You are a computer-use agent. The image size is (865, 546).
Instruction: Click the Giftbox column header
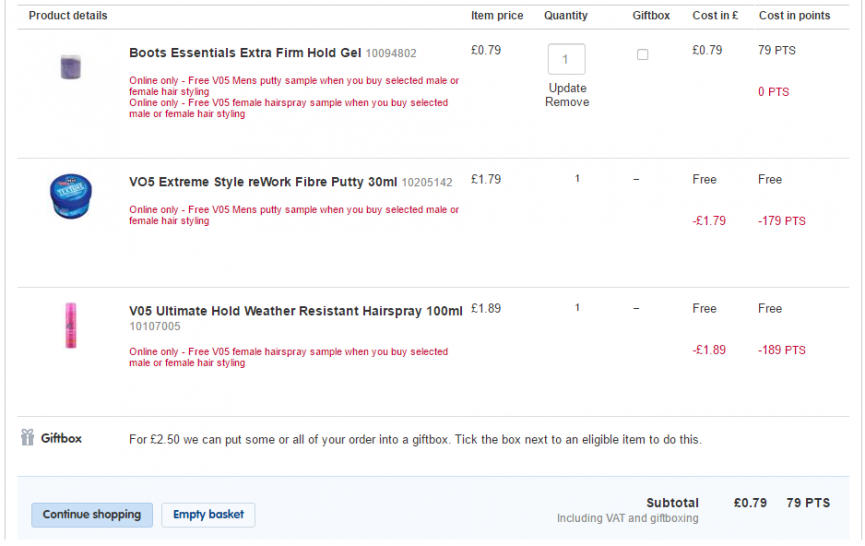651,15
